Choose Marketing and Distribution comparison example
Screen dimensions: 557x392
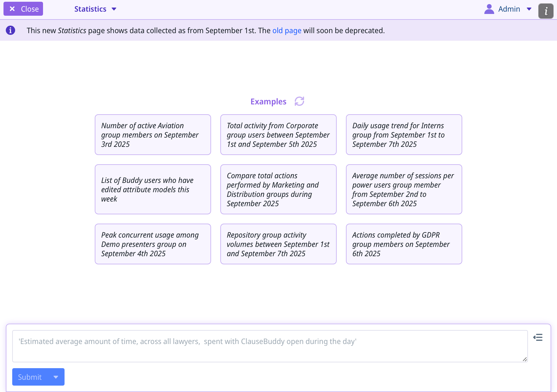[x=278, y=189]
